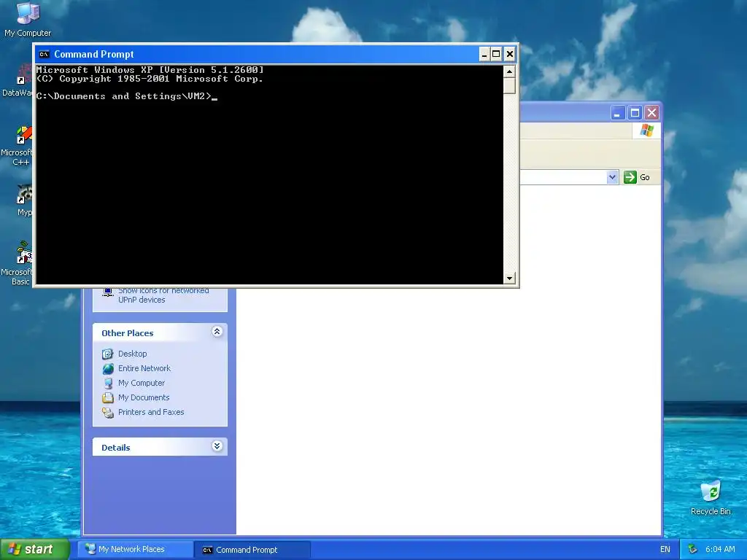Maximize the My Network Places window
The width and height of the screenshot is (747, 560).
(x=635, y=113)
